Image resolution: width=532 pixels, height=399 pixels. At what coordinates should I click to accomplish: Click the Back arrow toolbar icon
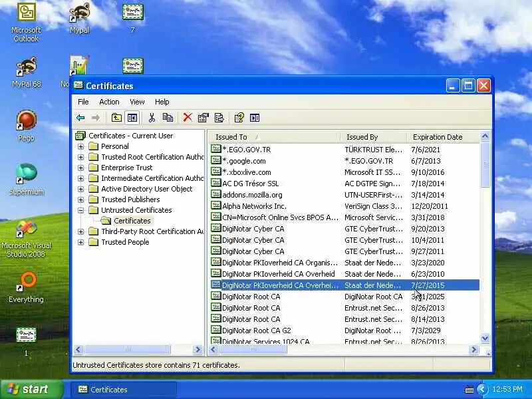(x=80, y=118)
